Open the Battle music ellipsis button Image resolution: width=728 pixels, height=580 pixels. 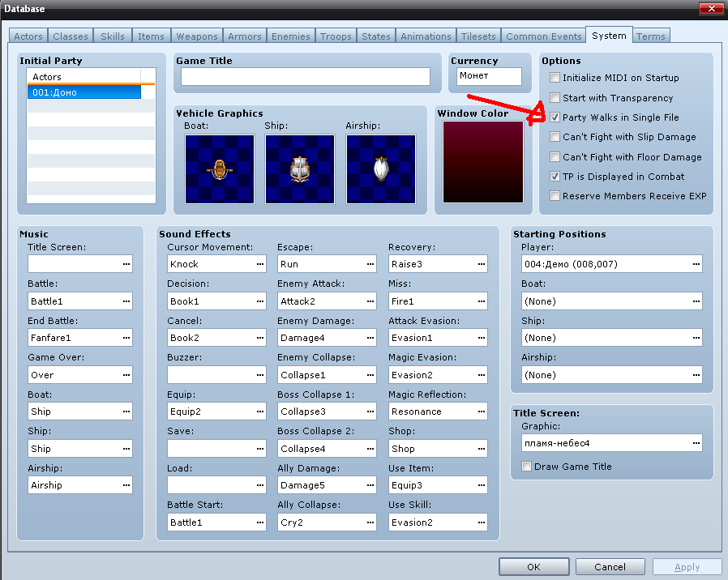(x=126, y=301)
